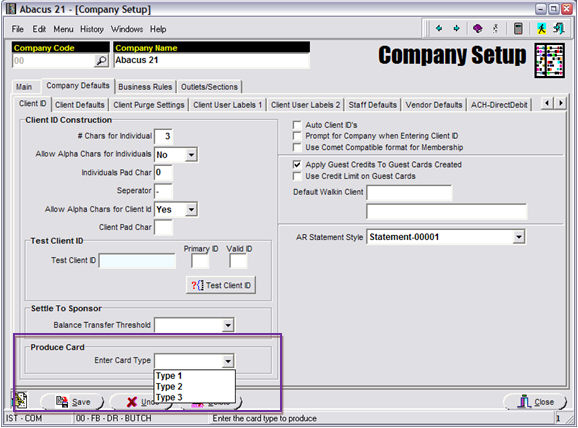This screenshot has height=428, width=578.
Task: Click the purple book help icon
Action: coord(478,28)
